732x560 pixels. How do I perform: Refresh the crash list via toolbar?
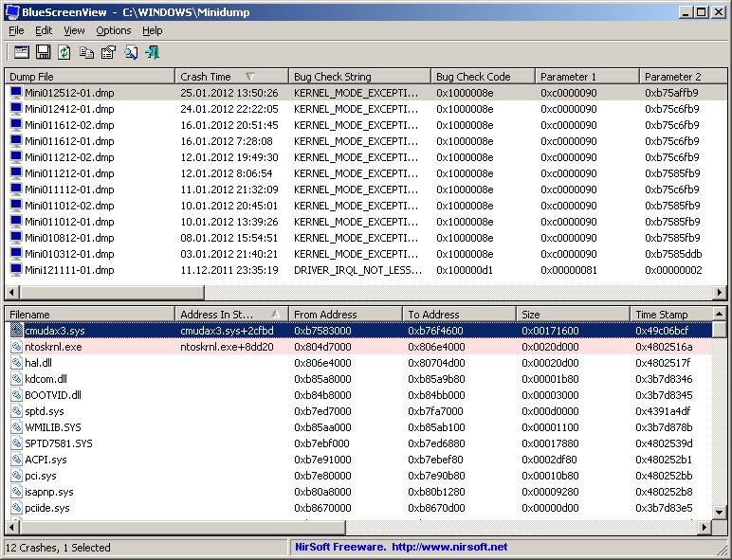pyautogui.click(x=64, y=52)
